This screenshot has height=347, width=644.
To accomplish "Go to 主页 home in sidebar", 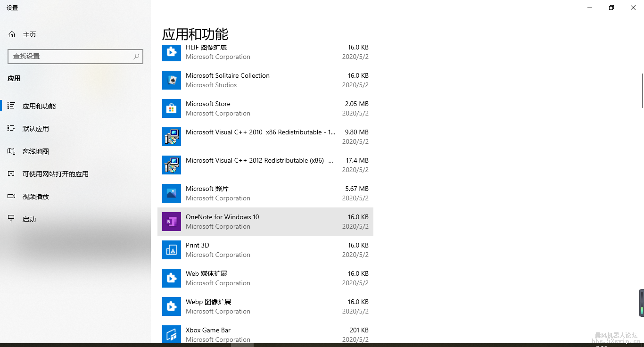I will (29, 34).
